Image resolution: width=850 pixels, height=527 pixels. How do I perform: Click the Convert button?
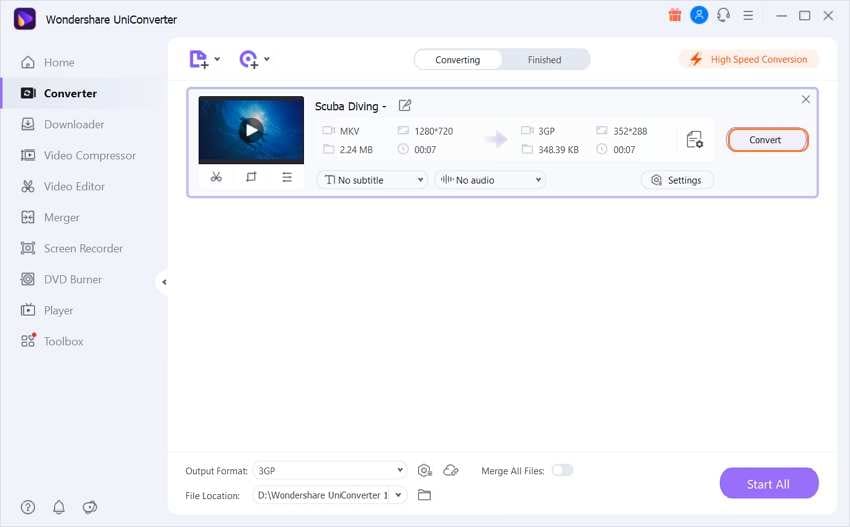click(x=767, y=140)
